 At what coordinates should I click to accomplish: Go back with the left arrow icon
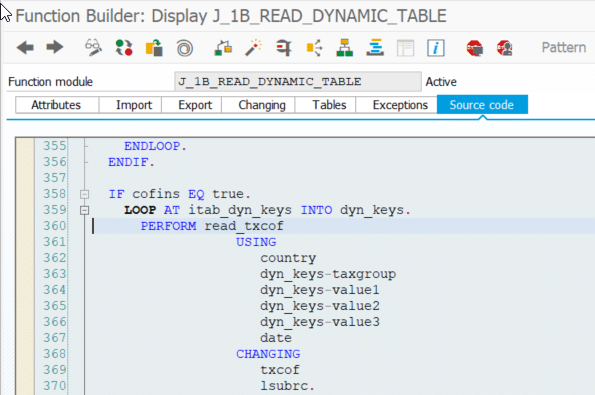pyautogui.click(x=25, y=48)
